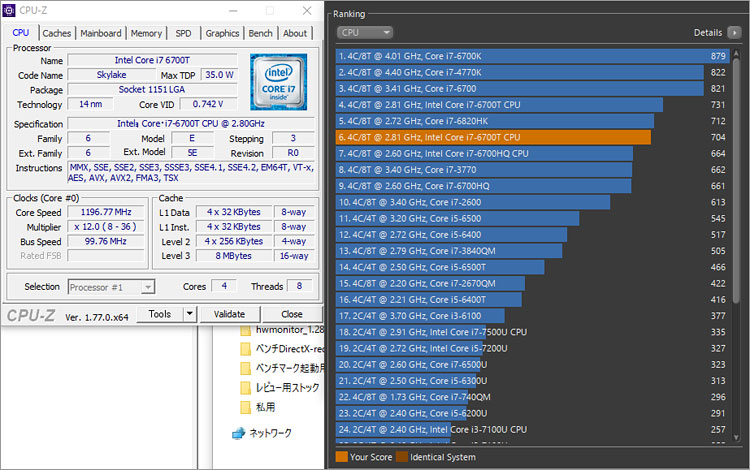750x470 pixels.
Task: Select ranking row 10 Core i7-2600
Action: pyautogui.click(x=532, y=202)
